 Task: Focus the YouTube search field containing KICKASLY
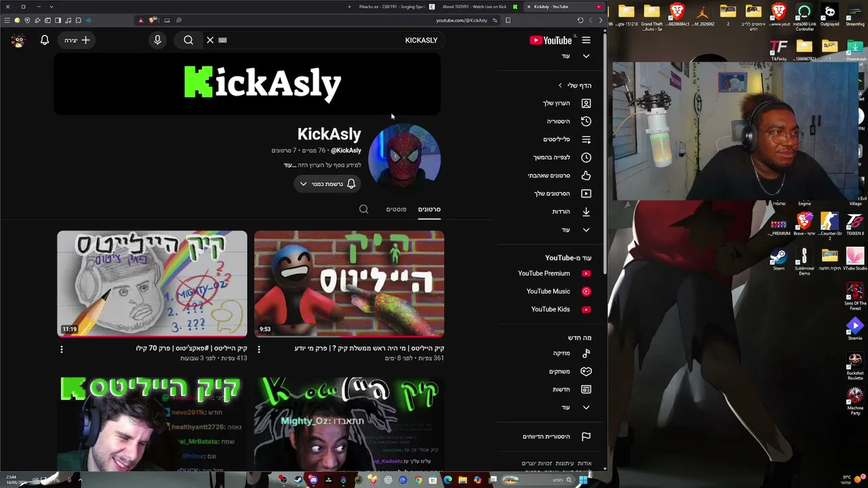[325, 40]
